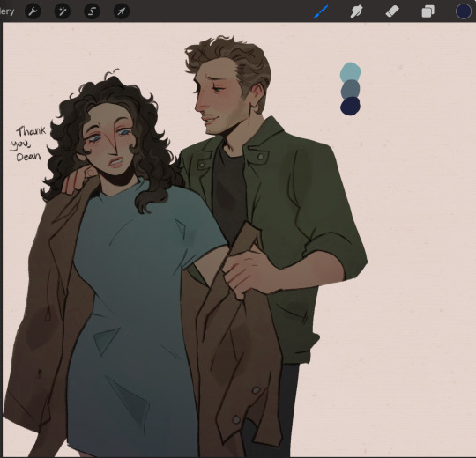Select the Smudge tool
This screenshot has height=458, width=476.
356,11
